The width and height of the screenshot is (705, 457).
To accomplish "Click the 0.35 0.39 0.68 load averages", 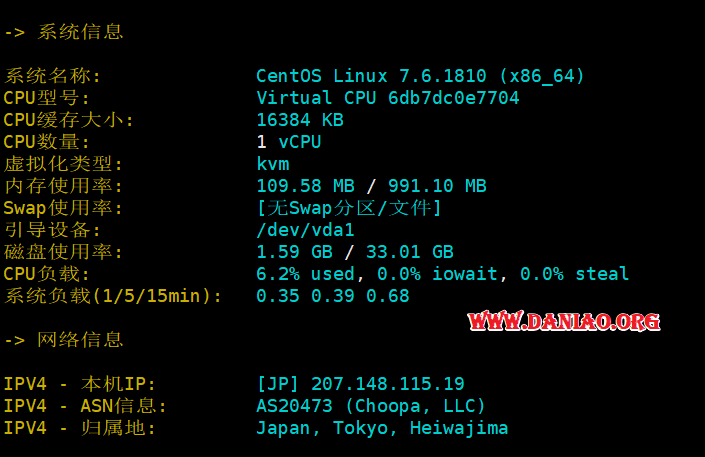I will (333, 296).
